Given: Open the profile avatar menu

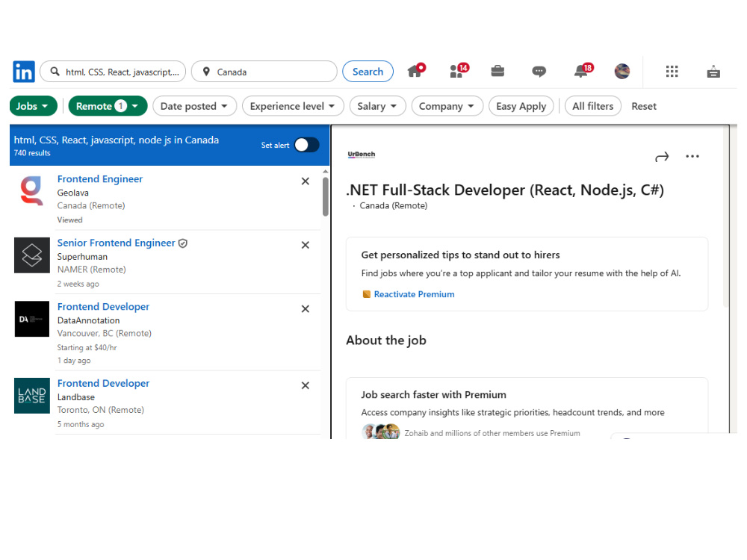Looking at the screenshot, I should tap(622, 72).
